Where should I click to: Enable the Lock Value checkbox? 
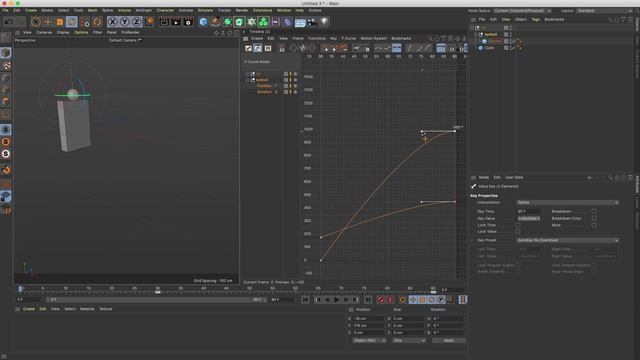[x=518, y=231]
